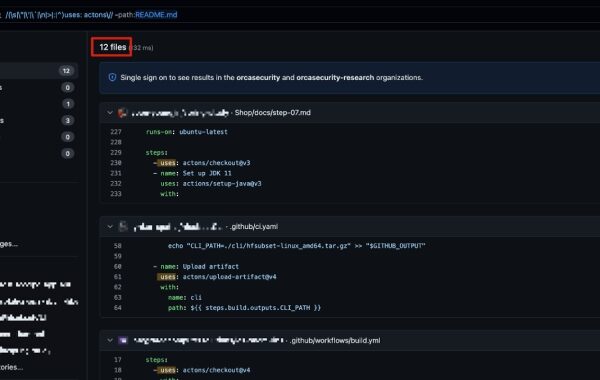
Task: Click the orcasecurity-research organization link
Action: [335, 78]
